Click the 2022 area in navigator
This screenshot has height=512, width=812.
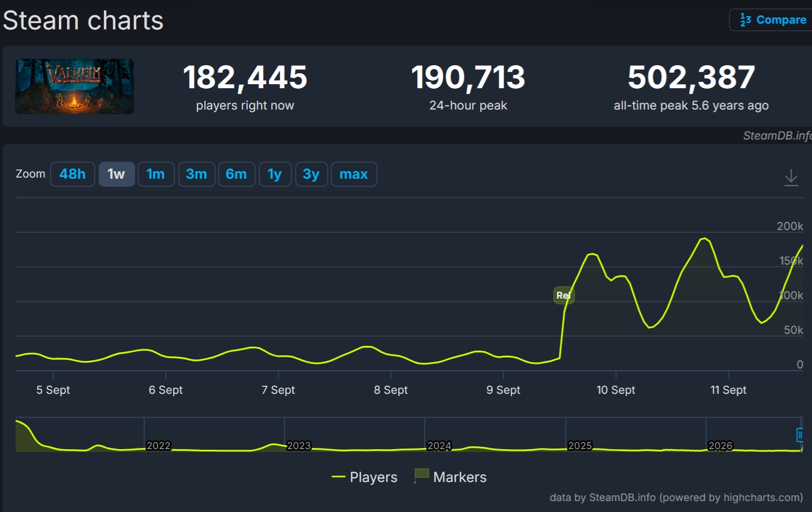pos(158,446)
